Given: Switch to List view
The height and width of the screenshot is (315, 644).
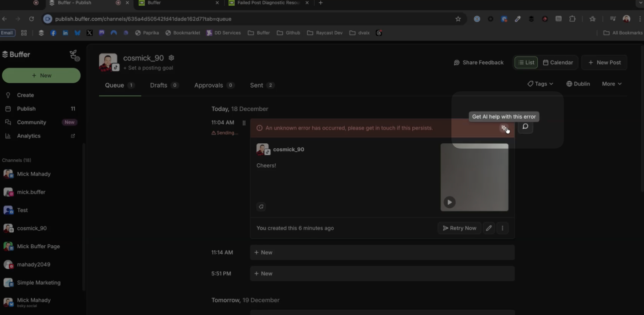Looking at the screenshot, I should [x=526, y=63].
